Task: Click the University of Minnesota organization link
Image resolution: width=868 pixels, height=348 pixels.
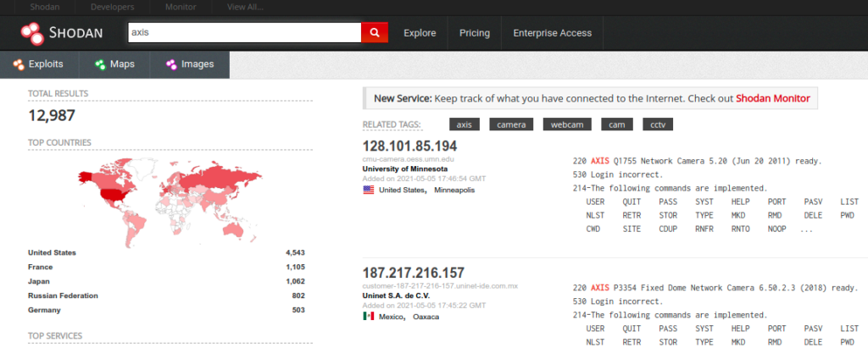Action: 405,168
